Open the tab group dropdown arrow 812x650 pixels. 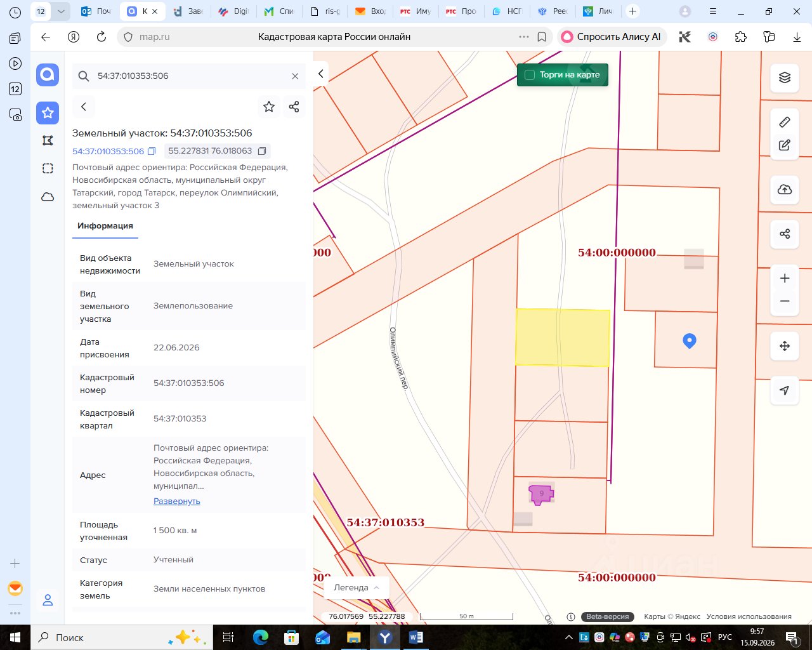(x=60, y=11)
